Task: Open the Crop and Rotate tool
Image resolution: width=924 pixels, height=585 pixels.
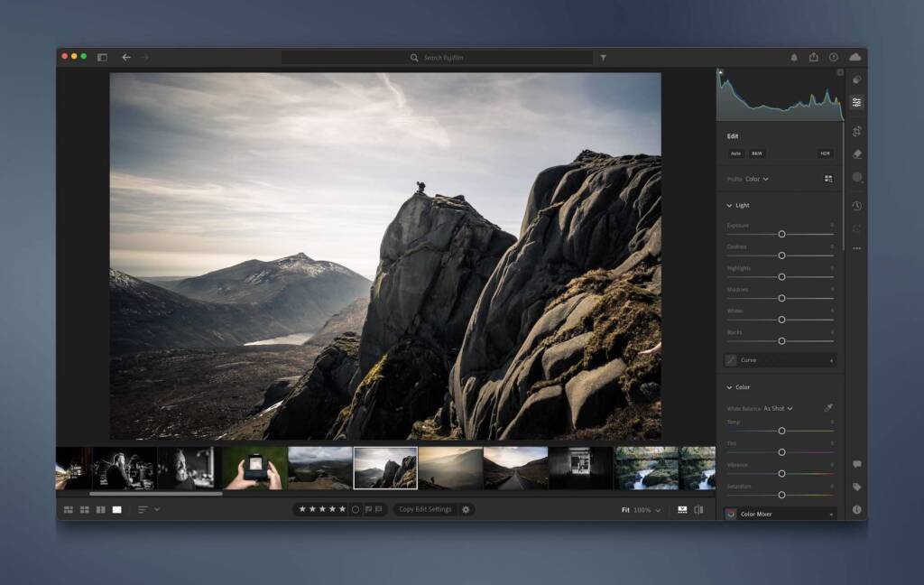Action: (x=856, y=132)
